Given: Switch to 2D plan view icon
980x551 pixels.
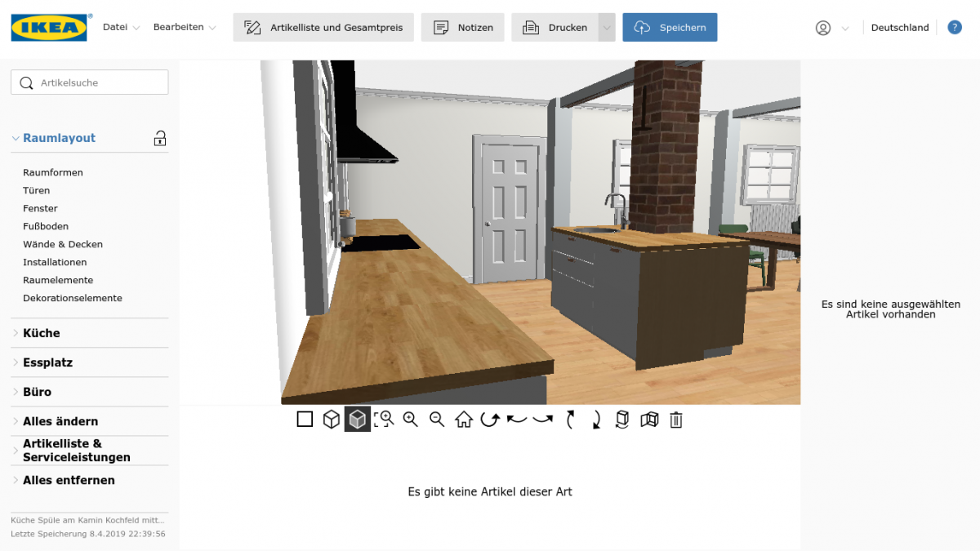Looking at the screenshot, I should (x=305, y=420).
